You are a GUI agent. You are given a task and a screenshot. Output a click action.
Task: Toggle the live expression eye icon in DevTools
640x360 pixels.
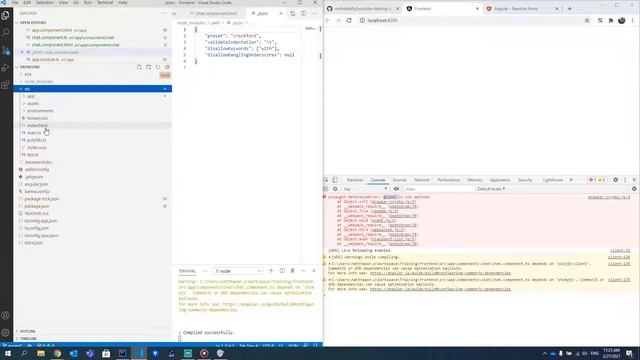pyautogui.click(x=396, y=189)
